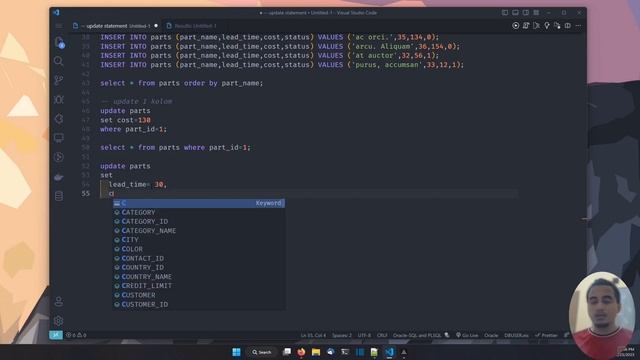The image size is (640, 360).
Task: Click Visual Studio Code taskbar icon
Action: [389, 352]
